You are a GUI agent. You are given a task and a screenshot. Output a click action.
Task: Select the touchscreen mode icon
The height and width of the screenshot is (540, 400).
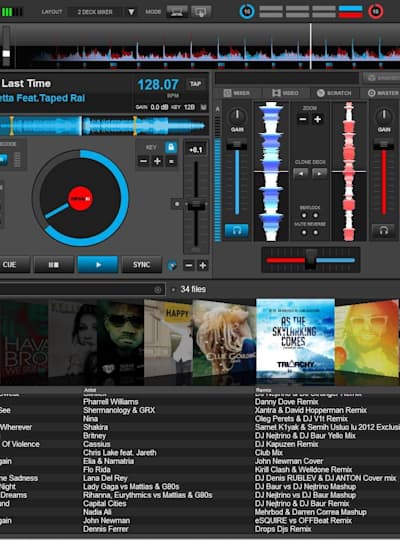coord(201,12)
